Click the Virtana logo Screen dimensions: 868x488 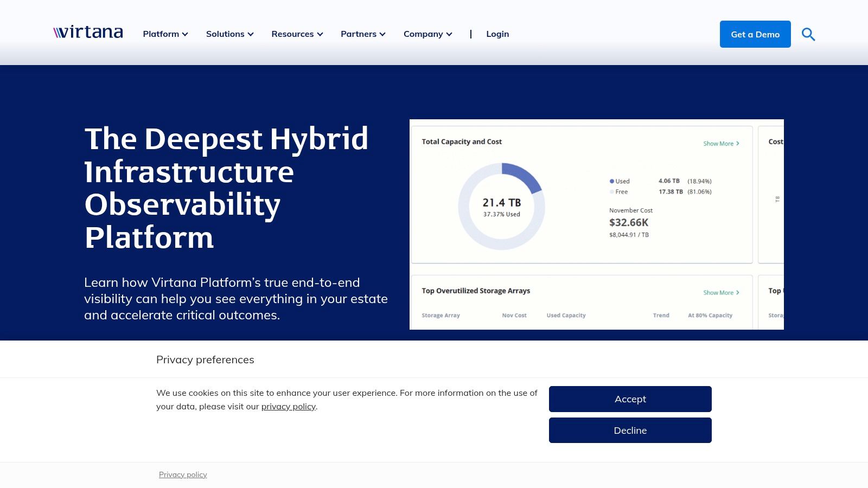(88, 33)
